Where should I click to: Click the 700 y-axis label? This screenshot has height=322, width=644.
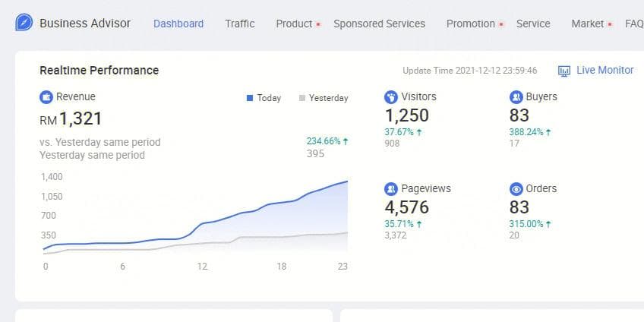coord(48,216)
